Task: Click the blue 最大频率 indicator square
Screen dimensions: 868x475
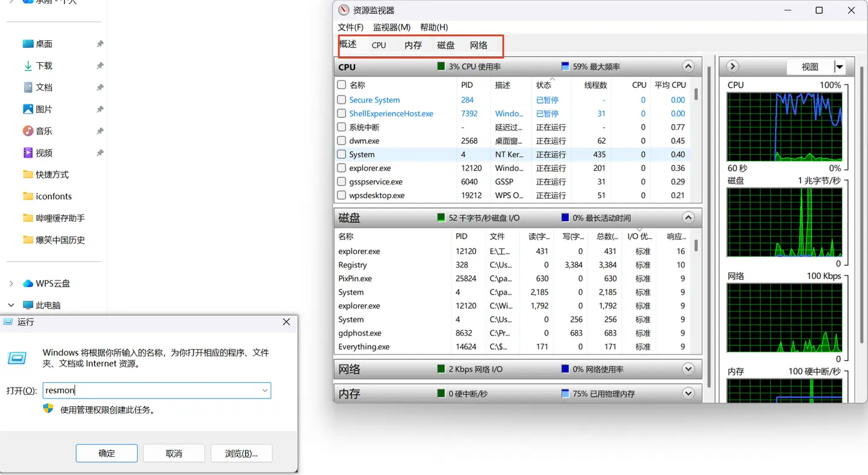Action: [565, 66]
